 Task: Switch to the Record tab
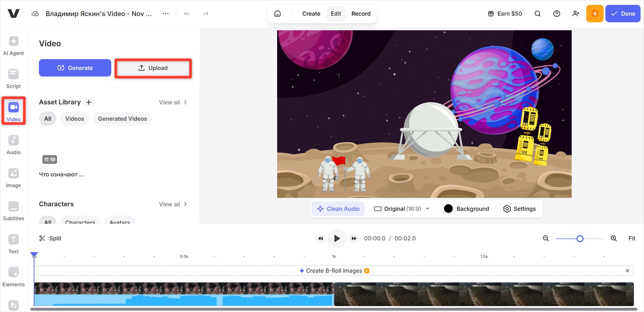point(361,14)
